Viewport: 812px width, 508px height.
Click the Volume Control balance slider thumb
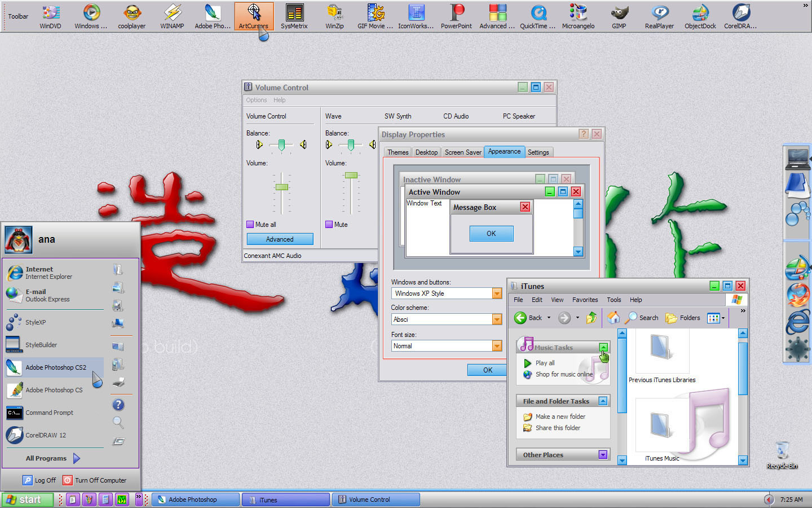tap(281, 144)
